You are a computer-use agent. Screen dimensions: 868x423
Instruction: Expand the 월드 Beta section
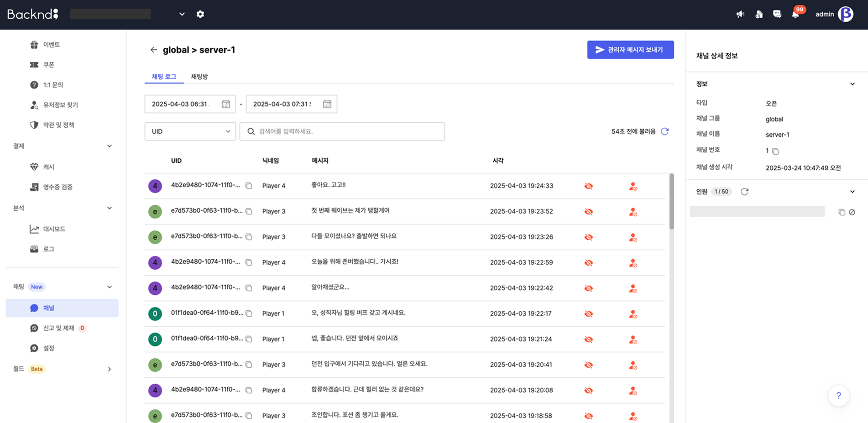pyautogui.click(x=110, y=369)
